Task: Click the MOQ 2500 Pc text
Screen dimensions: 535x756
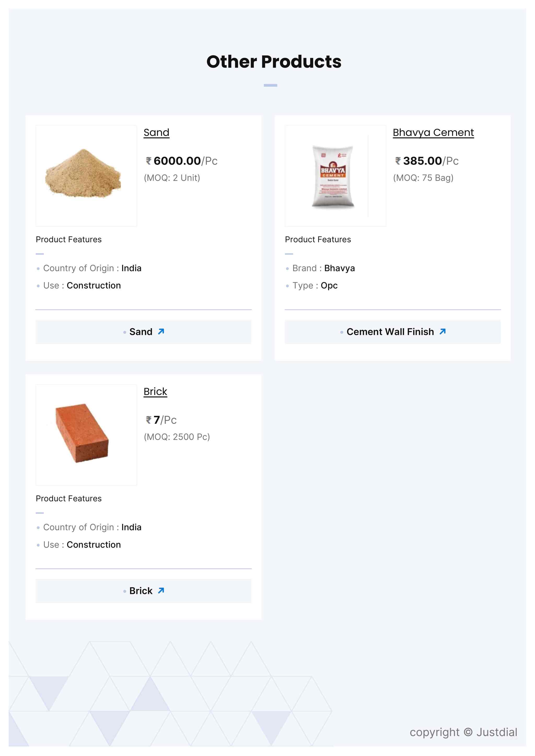Action: (x=177, y=437)
